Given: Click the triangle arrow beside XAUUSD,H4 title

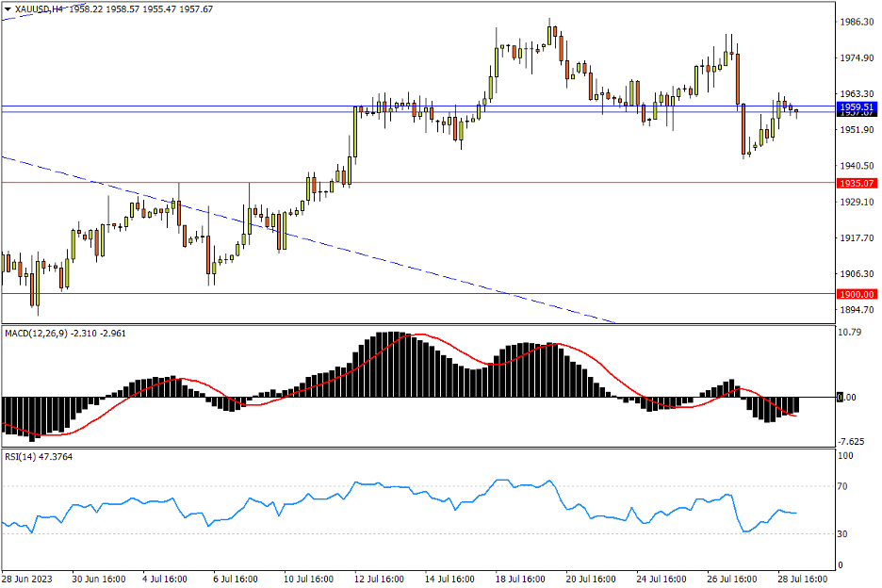Looking at the screenshot, I should pyautogui.click(x=8, y=8).
